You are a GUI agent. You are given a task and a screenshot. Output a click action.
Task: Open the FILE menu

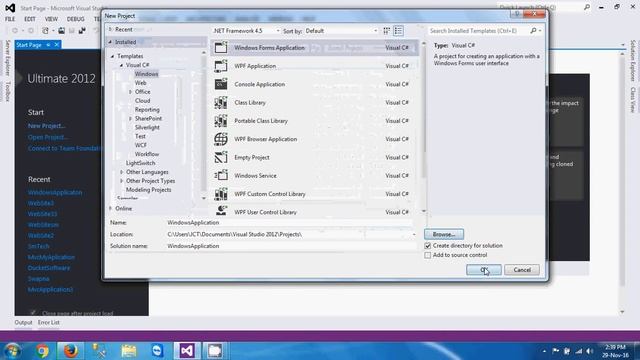(10, 19)
